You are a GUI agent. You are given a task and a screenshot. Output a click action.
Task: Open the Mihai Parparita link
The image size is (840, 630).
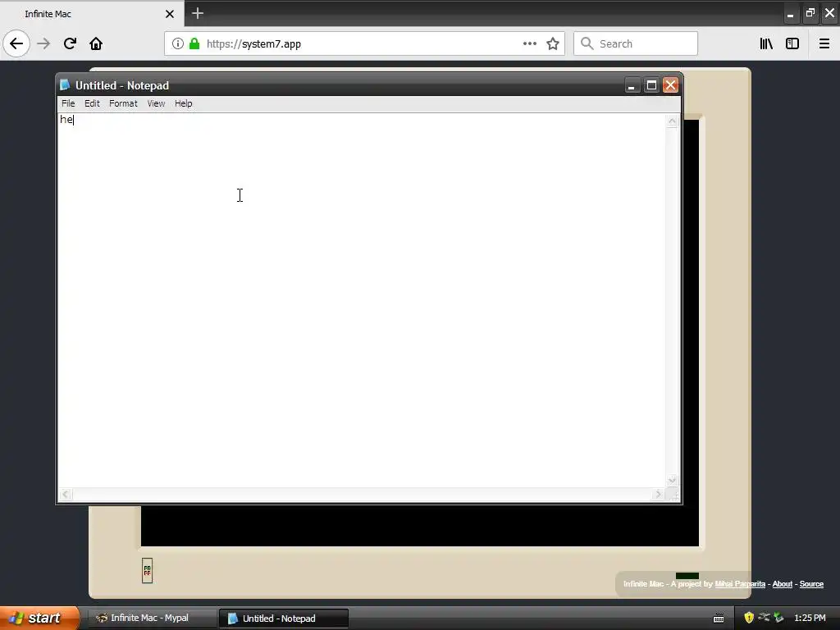(x=740, y=584)
